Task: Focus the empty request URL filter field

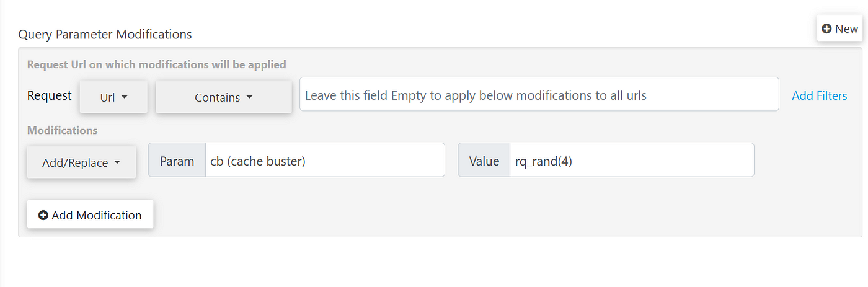Action: 539,94
